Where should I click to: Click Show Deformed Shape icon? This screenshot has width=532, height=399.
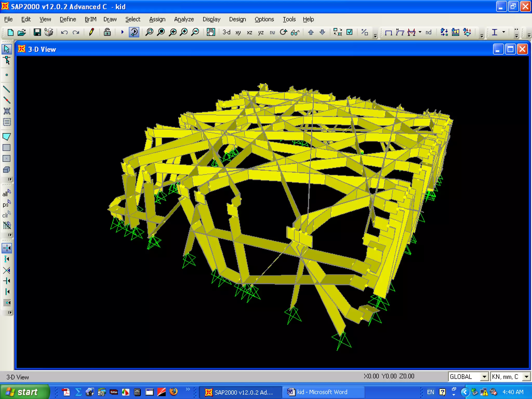tap(400, 32)
